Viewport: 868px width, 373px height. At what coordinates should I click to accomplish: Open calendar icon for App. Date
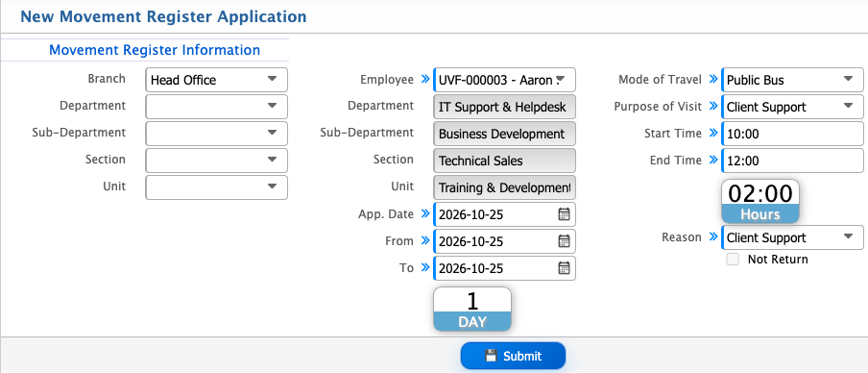tap(564, 214)
